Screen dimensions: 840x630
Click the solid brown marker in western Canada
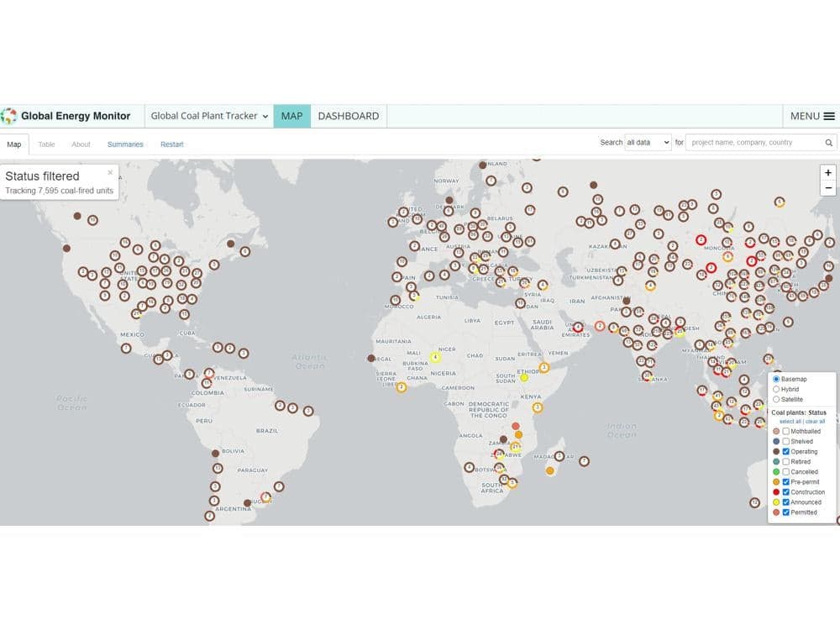[77, 216]
